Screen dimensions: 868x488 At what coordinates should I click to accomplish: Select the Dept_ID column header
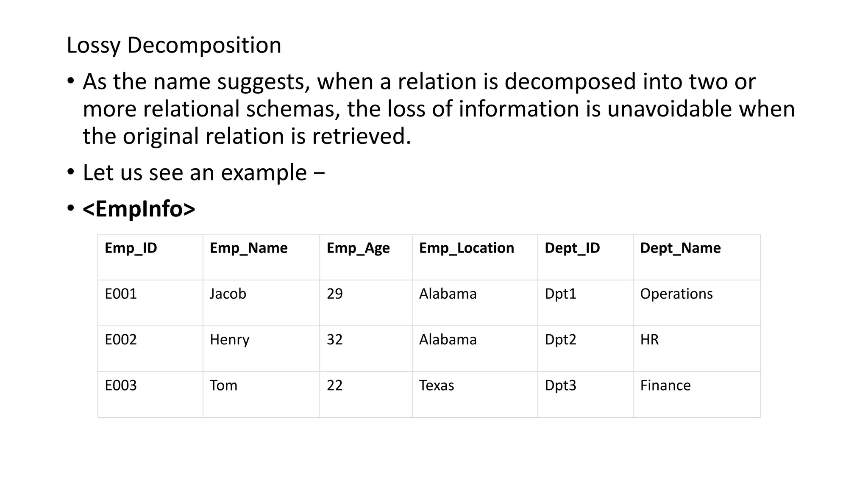[572, 248]
